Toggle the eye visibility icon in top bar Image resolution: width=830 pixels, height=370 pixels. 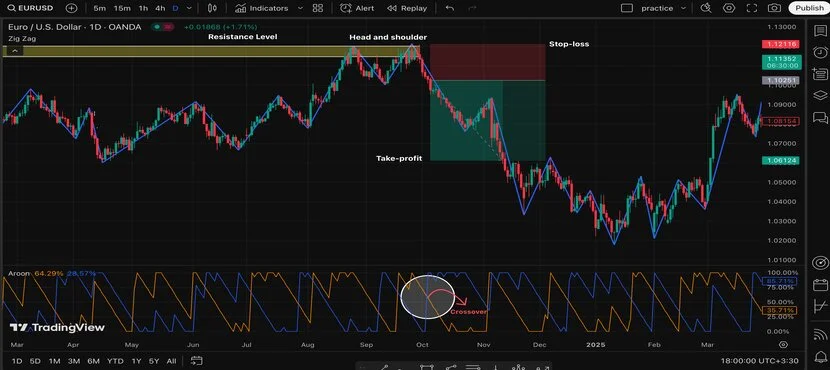pyautogui.click(x=729, y=8)
